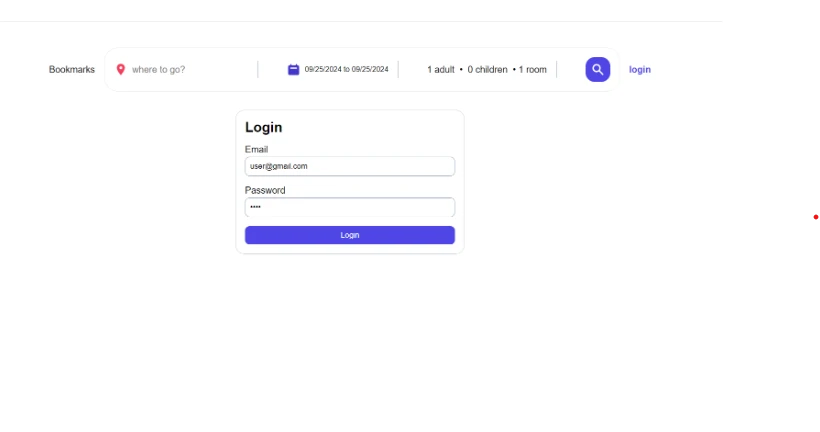Open the Bookmarks page

[72, 70]
